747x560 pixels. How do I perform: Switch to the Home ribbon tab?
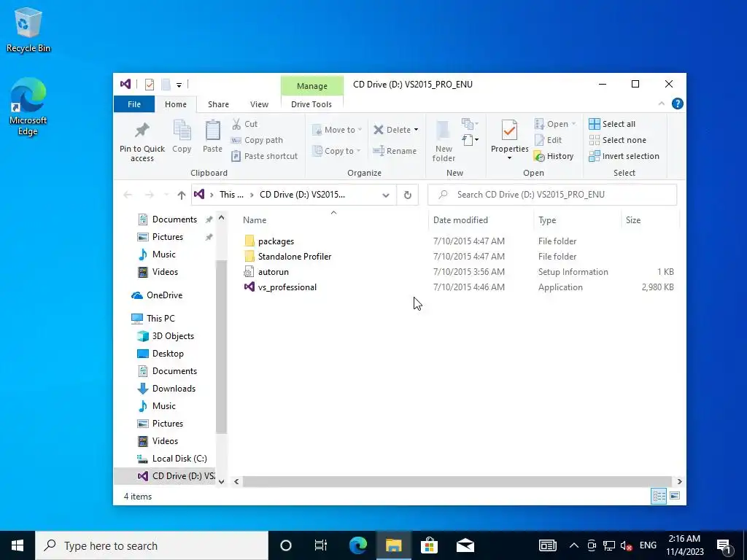pos(175,104)
